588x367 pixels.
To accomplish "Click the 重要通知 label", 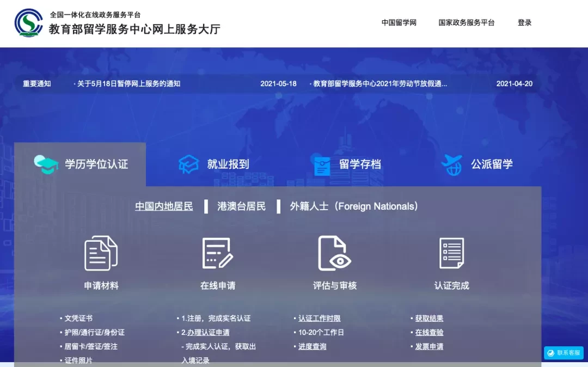I will pos(37,84).
